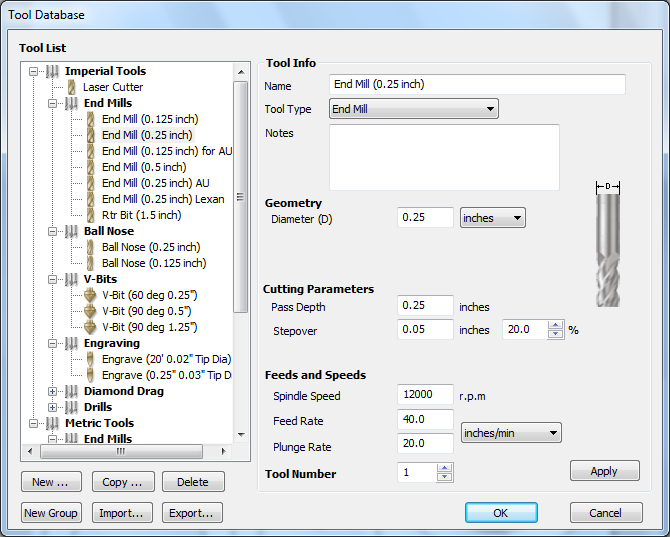
Task: Click the Engraving group icon
Action: 71,343
